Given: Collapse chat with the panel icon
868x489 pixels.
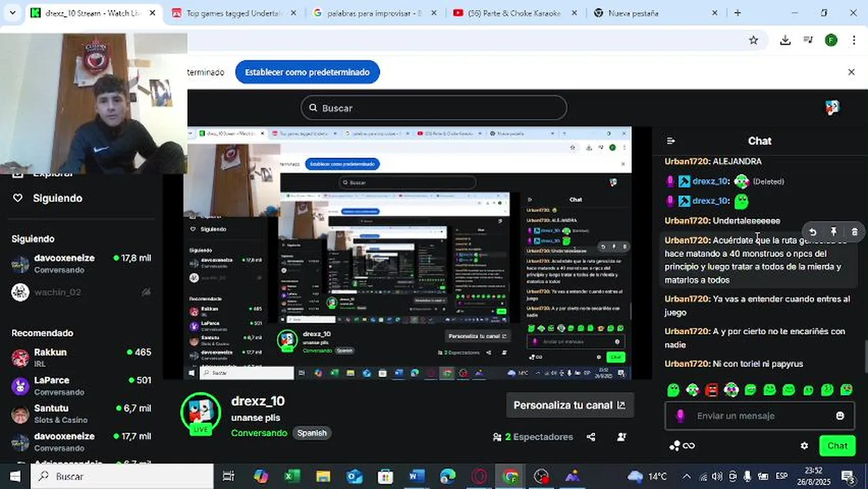Looking at the screenshot, I should point(671,141).
